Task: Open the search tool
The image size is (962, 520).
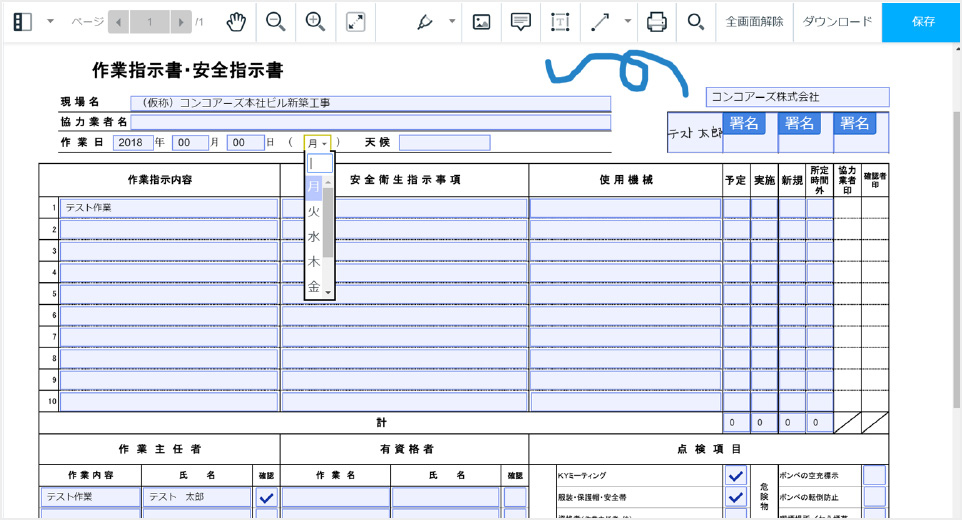Action: tap(695, 21)
